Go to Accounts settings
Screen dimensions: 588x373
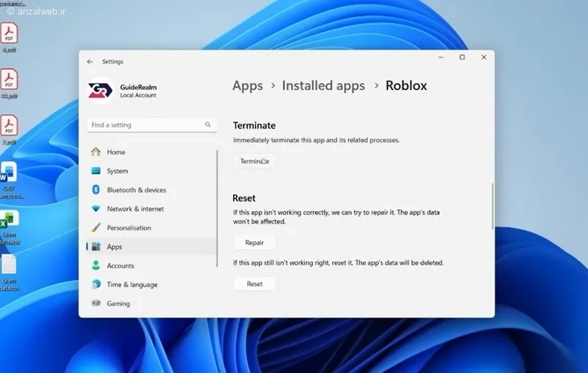pyautogui.click(x=151, y=266)
